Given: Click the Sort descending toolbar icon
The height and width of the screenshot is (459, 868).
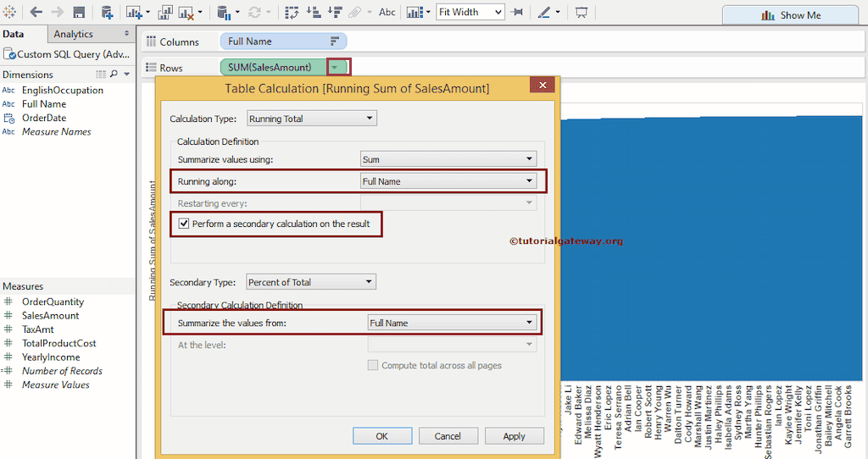Looking at the screenshot, I should (334, 13).
